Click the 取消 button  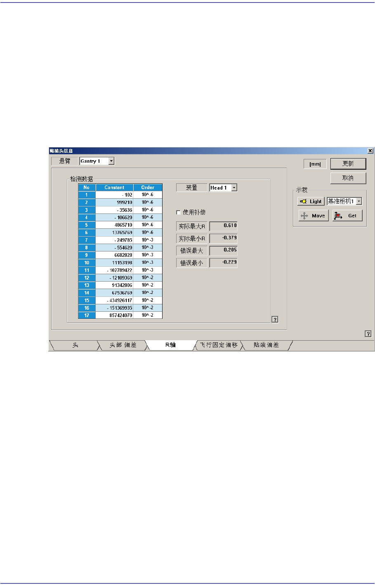[x=348, y=178]
